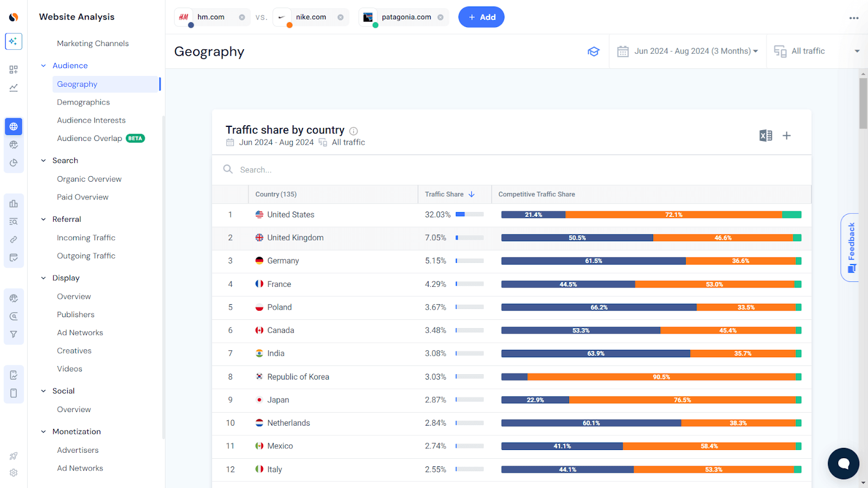Open the three-dot more options menu

pos(854,18)
